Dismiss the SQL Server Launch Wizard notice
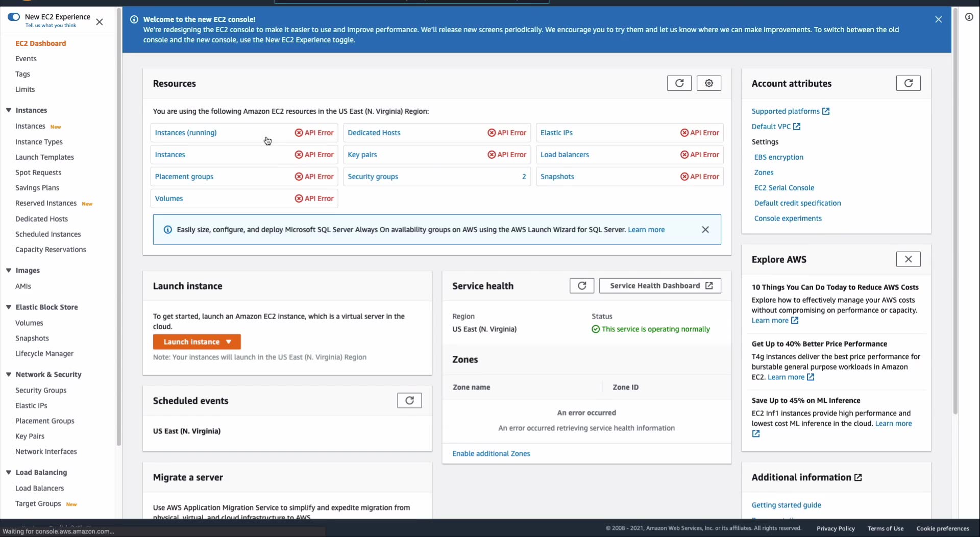 705,230
